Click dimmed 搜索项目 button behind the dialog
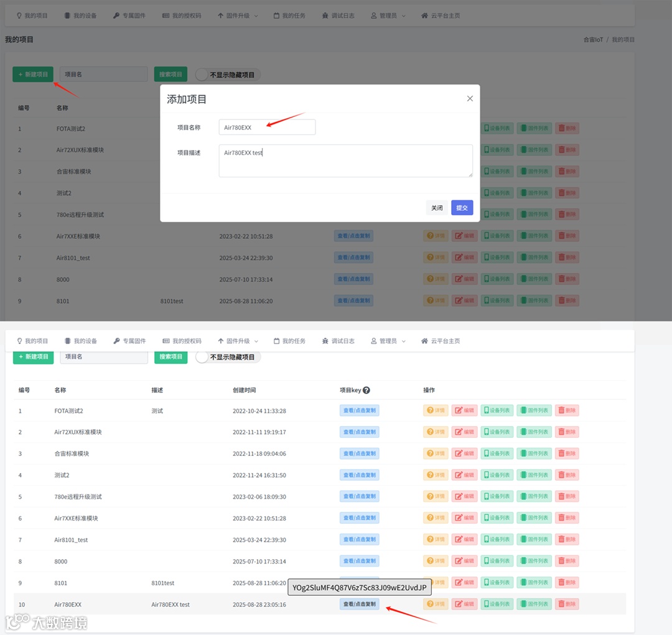Viewport: 672px width, 635px height. click(x=170, y=74)
